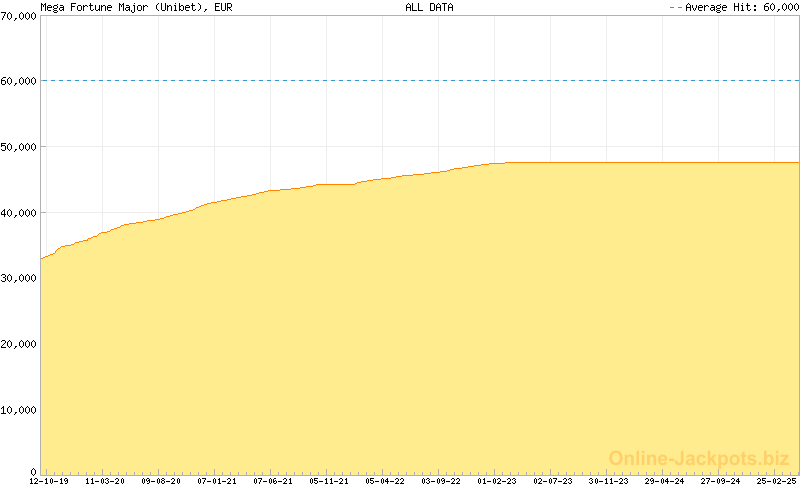Image resolution: width=800 pixels, height=490 pixels.
Task: Select the 07-01-21 date label
Action: pos(217,481)
